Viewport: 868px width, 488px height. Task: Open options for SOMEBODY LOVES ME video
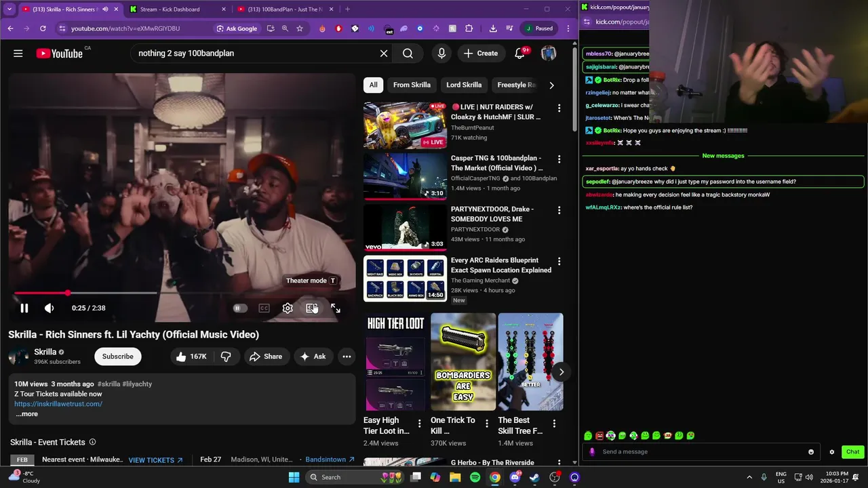(x=559, y=210)
